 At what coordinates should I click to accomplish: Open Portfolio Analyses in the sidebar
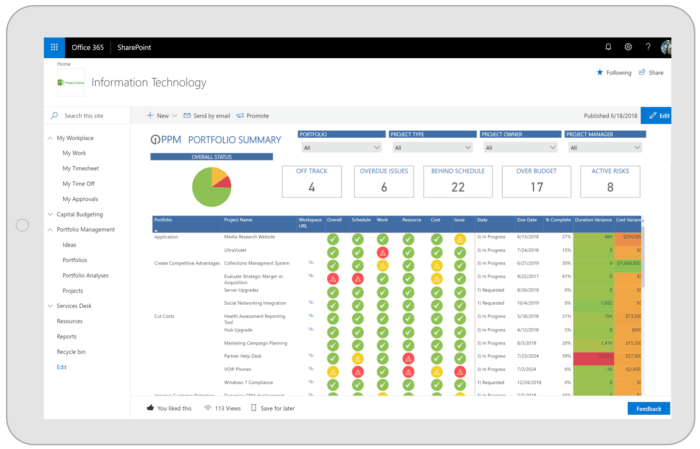(86, 275)
